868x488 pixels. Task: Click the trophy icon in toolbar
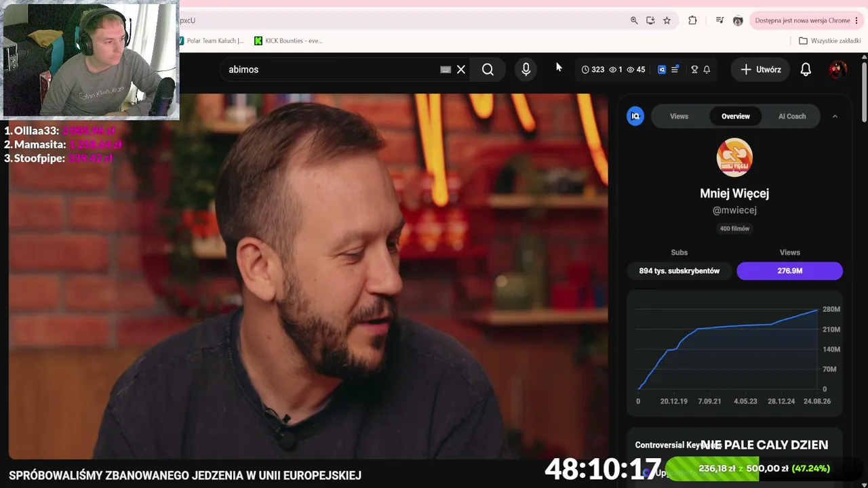click(694, 69)
